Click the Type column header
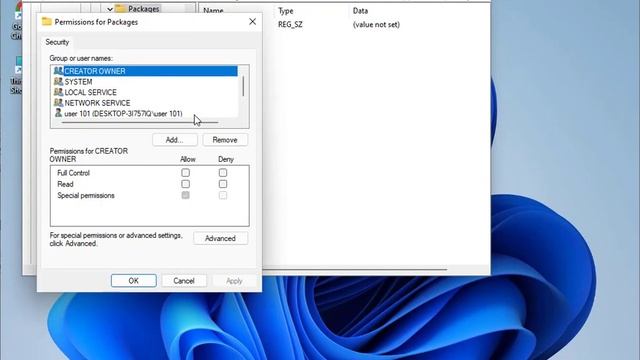 coord(286,11)
